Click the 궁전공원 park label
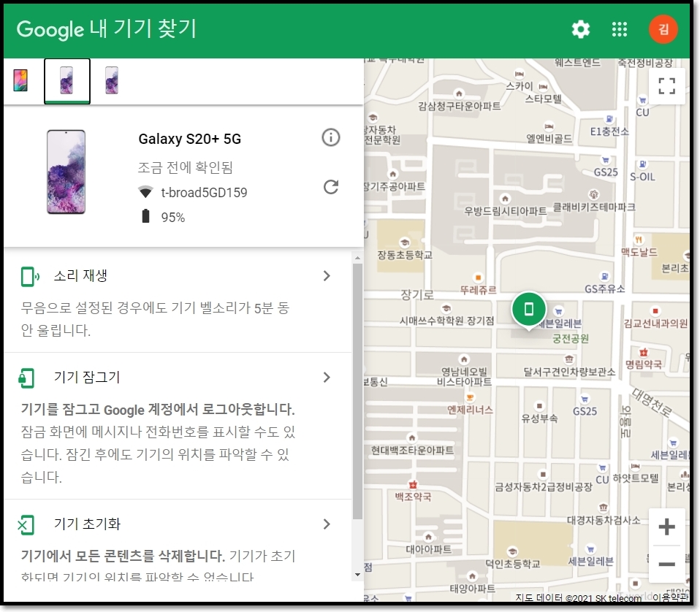 (571, 339)
